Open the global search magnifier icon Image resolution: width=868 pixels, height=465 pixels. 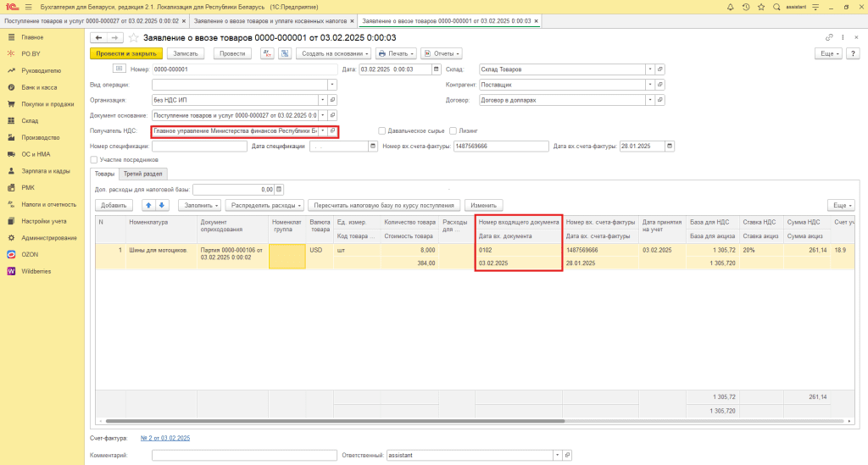776,7
